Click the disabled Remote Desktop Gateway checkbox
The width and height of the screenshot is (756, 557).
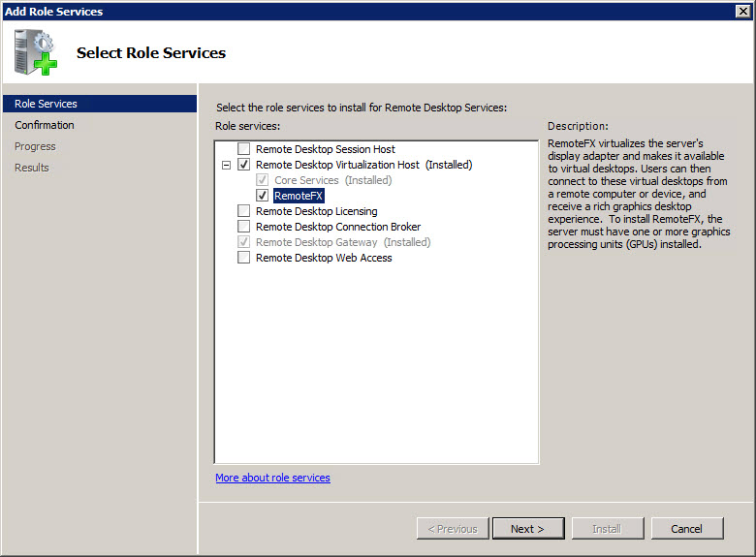244,241
